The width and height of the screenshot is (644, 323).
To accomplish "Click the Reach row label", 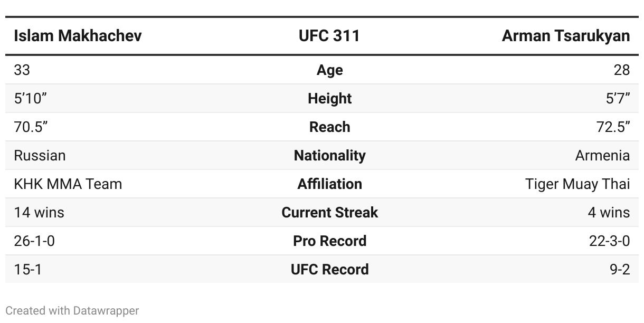I will (329, 127).
